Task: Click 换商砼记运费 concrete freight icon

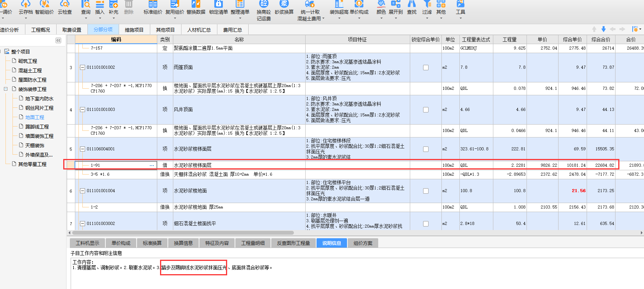Action: 264,4
